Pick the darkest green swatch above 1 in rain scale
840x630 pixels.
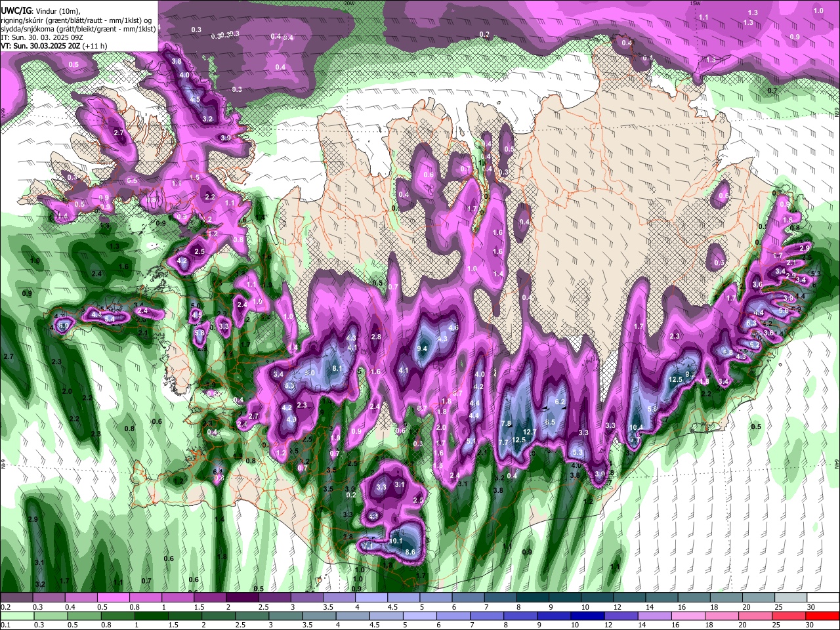pyautogui.click(x=150, y=616)
